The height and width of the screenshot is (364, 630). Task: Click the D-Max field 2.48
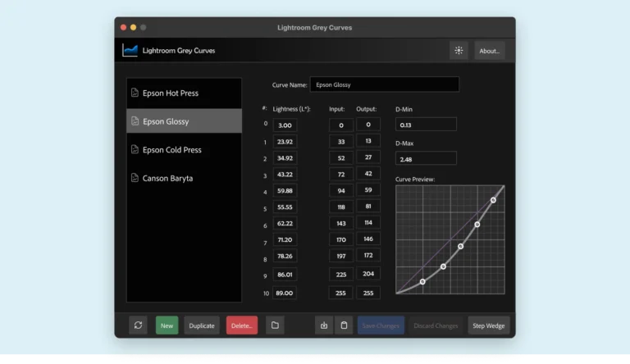(426, 159)
